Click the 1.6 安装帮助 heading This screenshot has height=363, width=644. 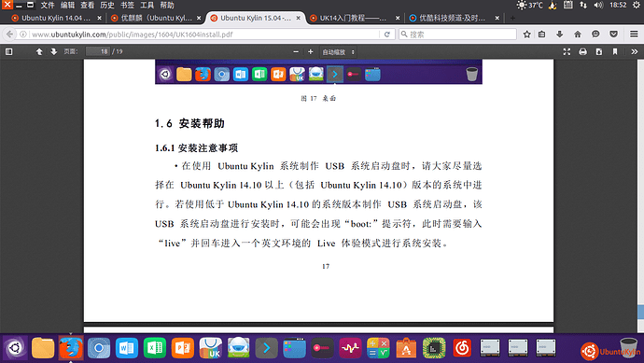(x=189, y=123)
